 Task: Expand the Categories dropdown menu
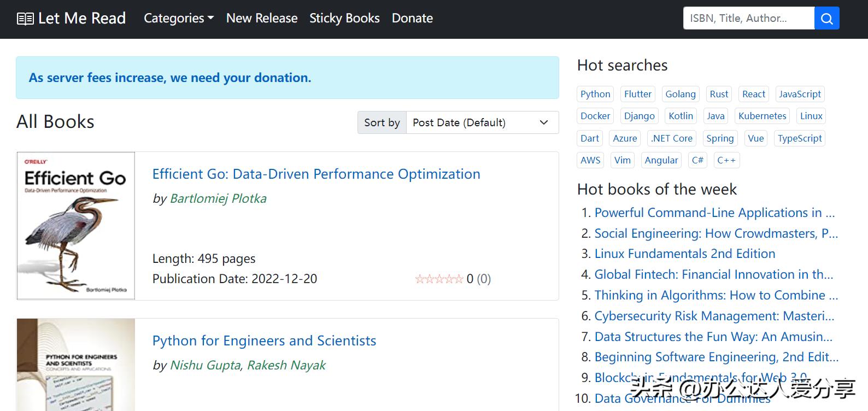pos(178,19)
